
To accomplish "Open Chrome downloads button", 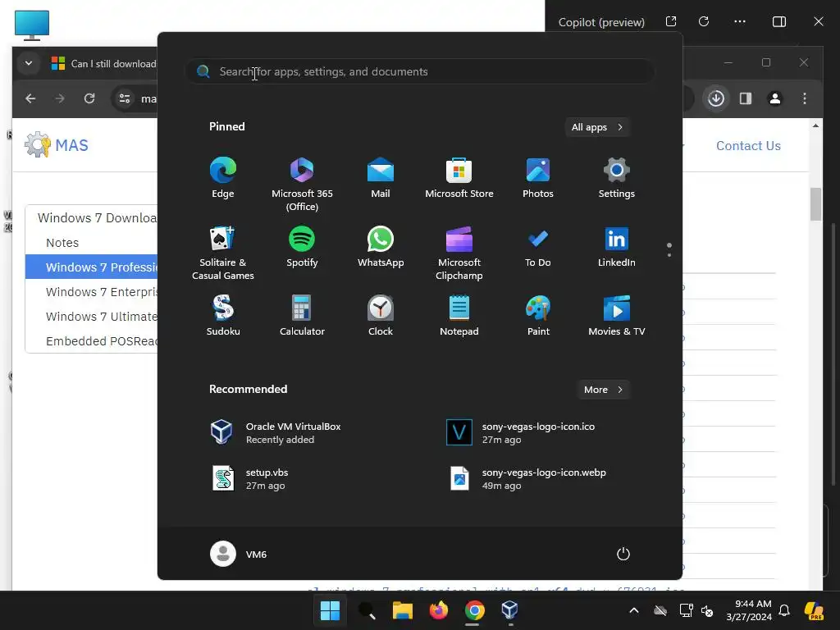I will [x=716, y=98].
